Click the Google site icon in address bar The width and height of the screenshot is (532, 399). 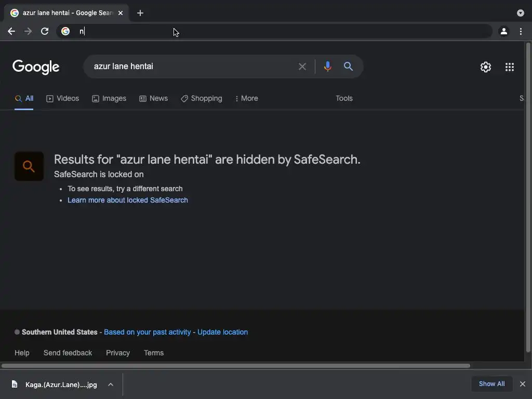(65, 31)
